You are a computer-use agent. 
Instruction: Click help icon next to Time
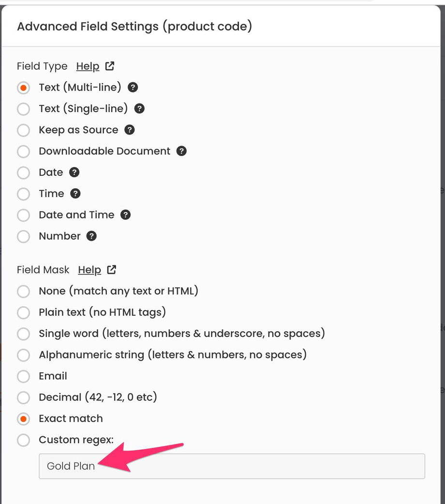pyautogui.click(x=75, y=194)
